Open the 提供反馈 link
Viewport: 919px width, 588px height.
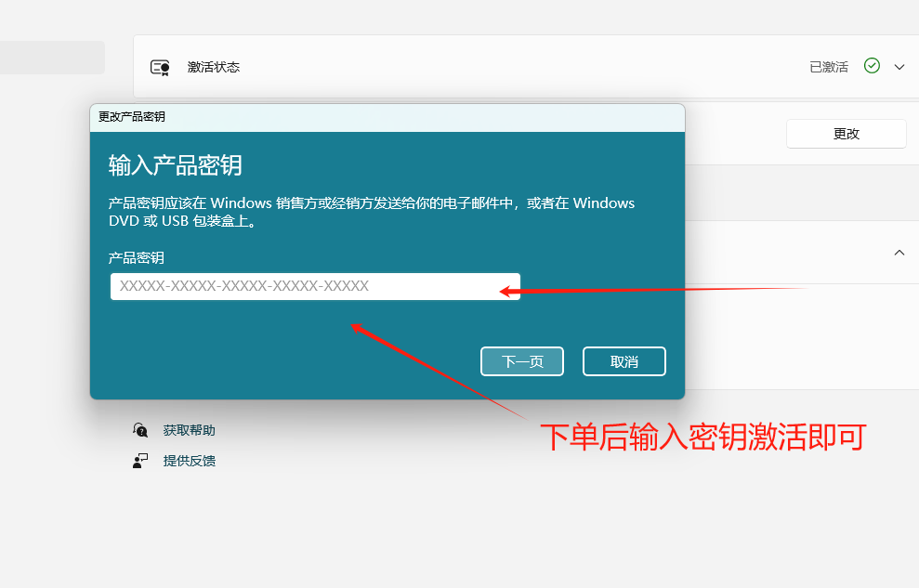[190, 461]
